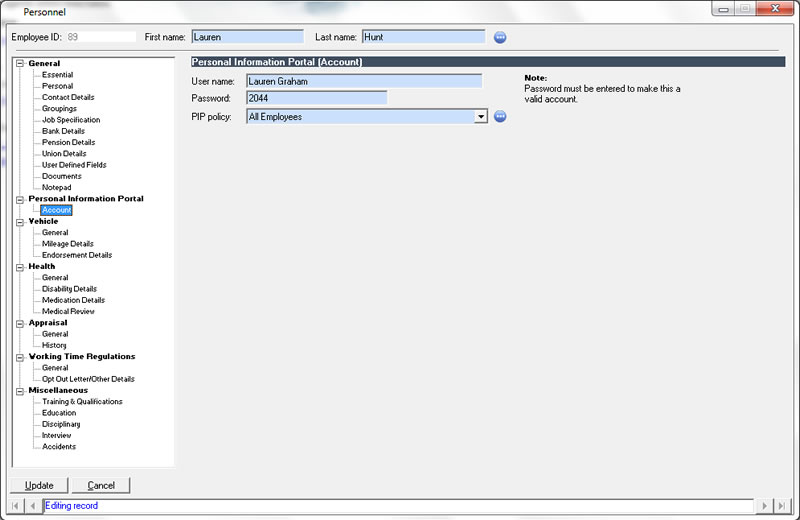
Task: Collapse the Health tree section
Action: tap(20, 267)
